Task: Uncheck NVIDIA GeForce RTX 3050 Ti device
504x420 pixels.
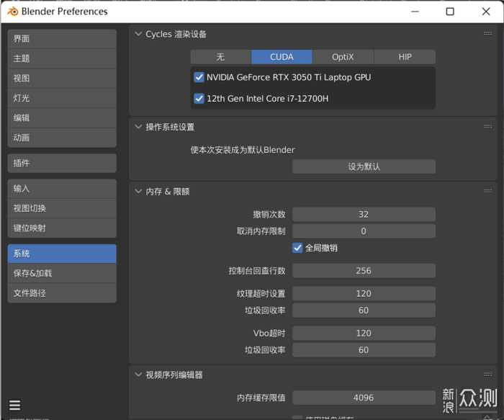Action: click(199, 77)
